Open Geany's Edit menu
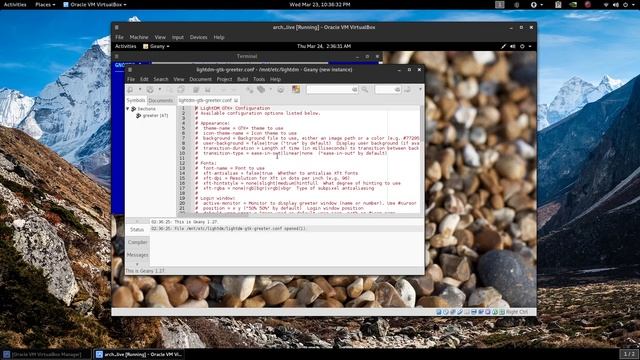 (144, 79)
